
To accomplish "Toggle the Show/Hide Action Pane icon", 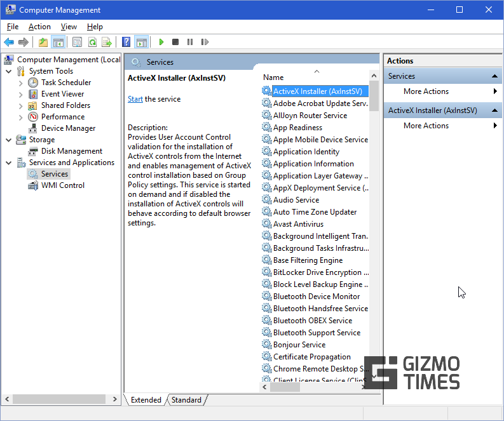I will click(x=142, y=42).
